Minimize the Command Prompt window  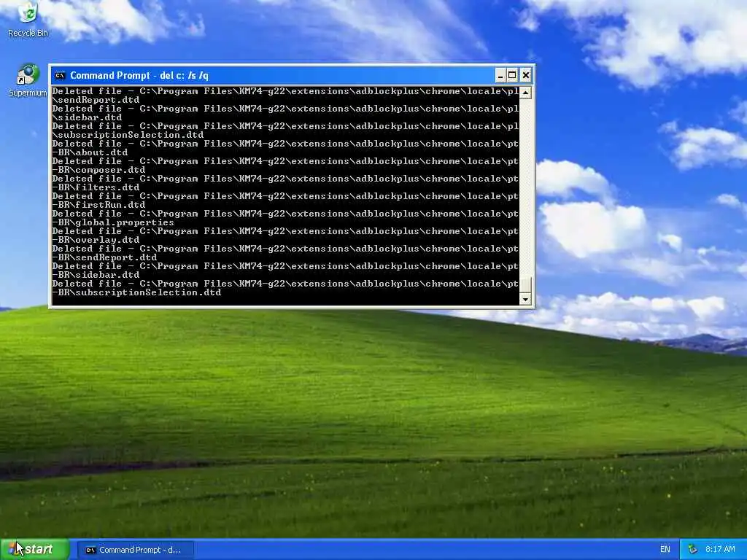click(x=500, y=75)
